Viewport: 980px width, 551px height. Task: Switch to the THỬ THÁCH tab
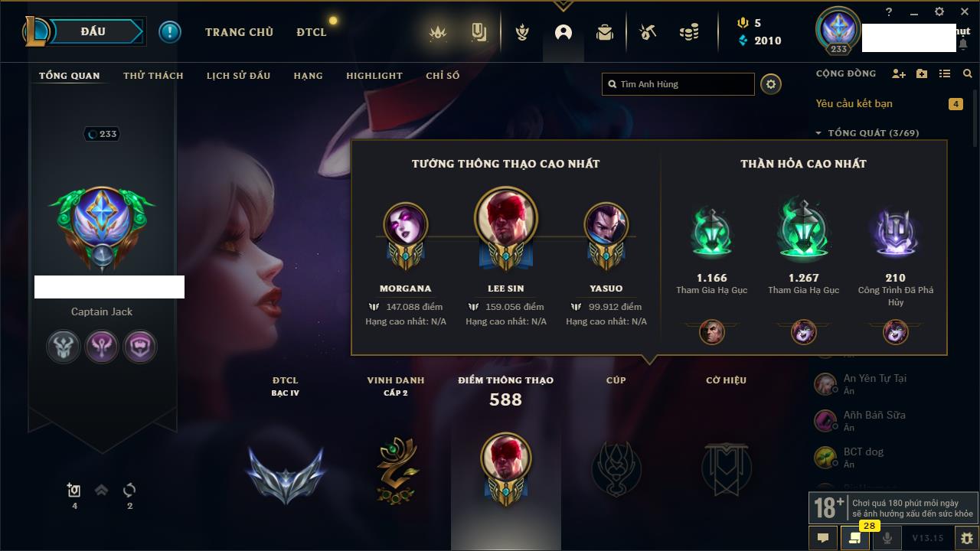[x=153, y=76]
